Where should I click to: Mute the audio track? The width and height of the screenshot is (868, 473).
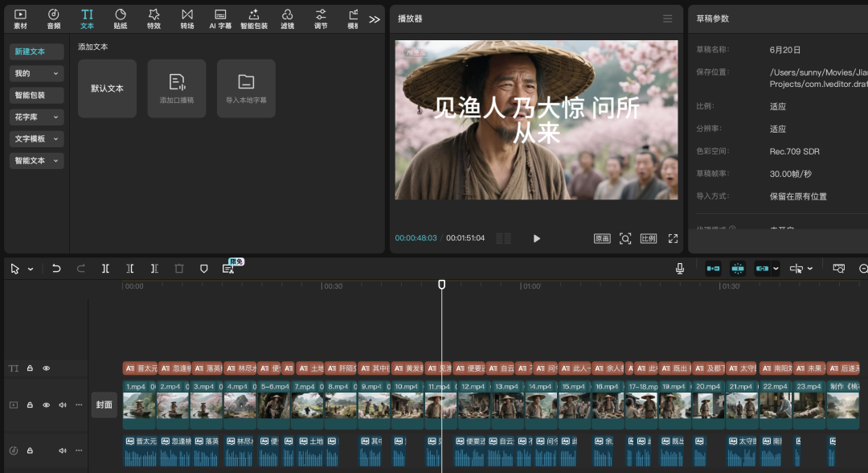(63, 450)
